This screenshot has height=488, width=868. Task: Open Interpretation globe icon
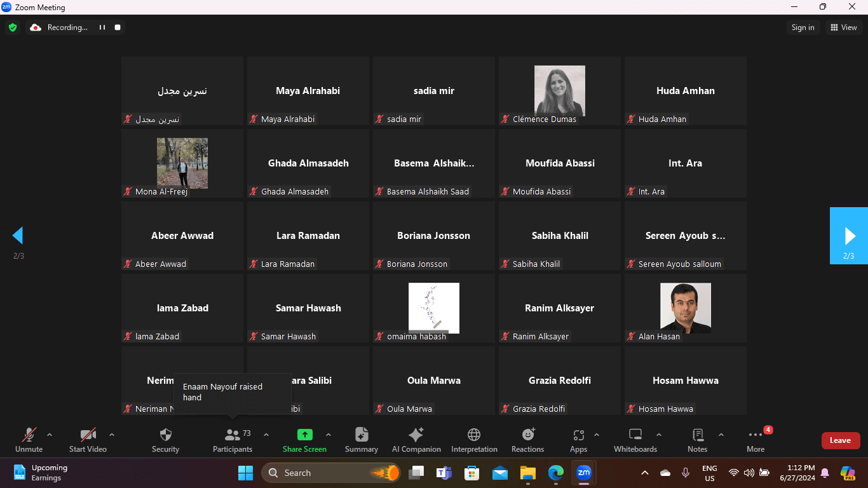[474, 435]
